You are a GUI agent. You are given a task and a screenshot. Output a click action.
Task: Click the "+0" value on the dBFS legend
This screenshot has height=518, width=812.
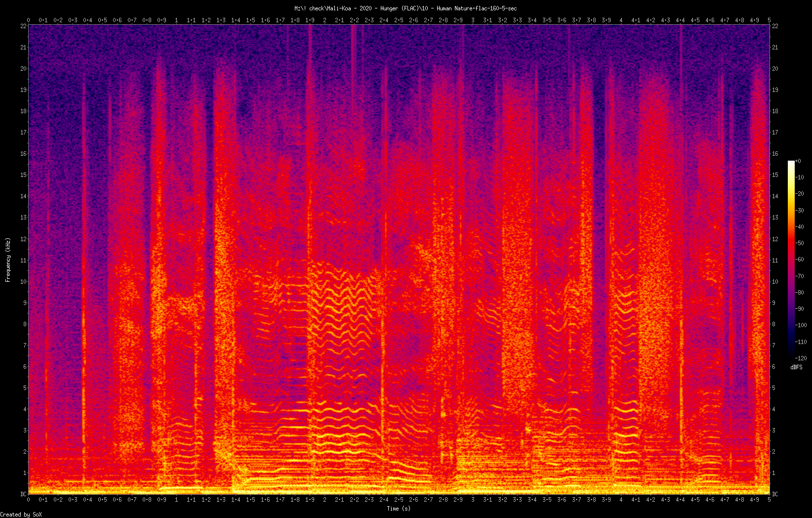[798, 161]
